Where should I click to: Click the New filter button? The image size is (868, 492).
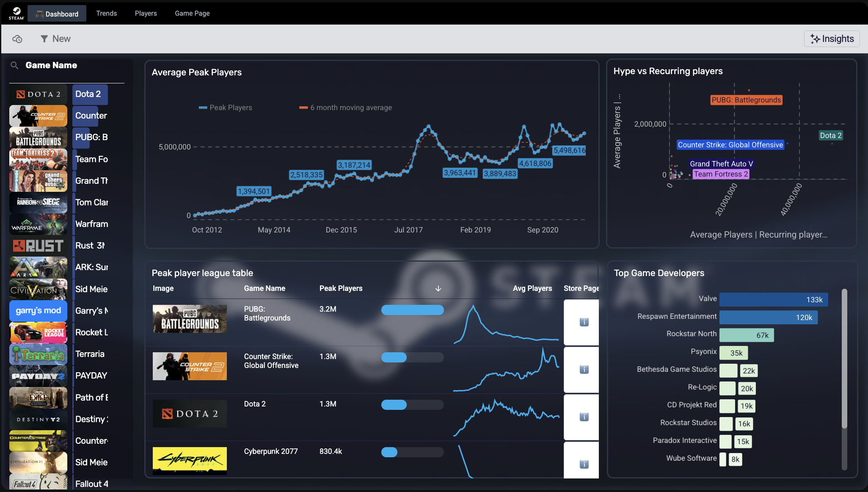[x=55, y=39]
